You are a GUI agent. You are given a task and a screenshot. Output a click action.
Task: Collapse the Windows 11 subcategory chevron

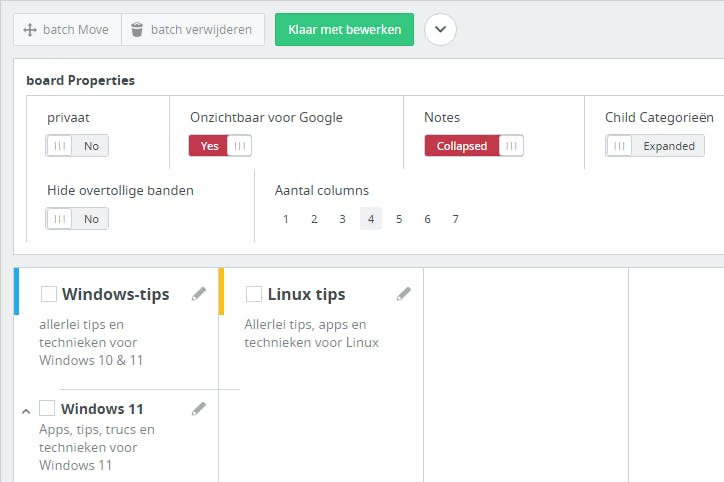tap(26, 410)
